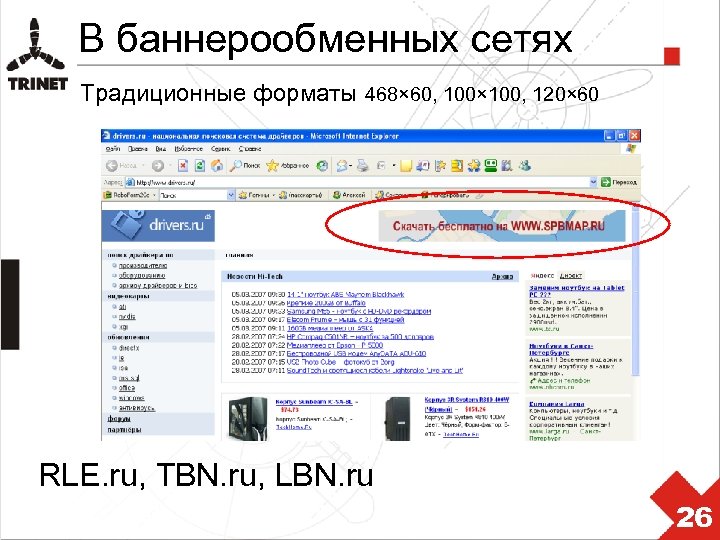Image resolution: width=720 pixels, height=540 pixels.
Task: Open the Вид menu
Action: [x=161, y=149]
